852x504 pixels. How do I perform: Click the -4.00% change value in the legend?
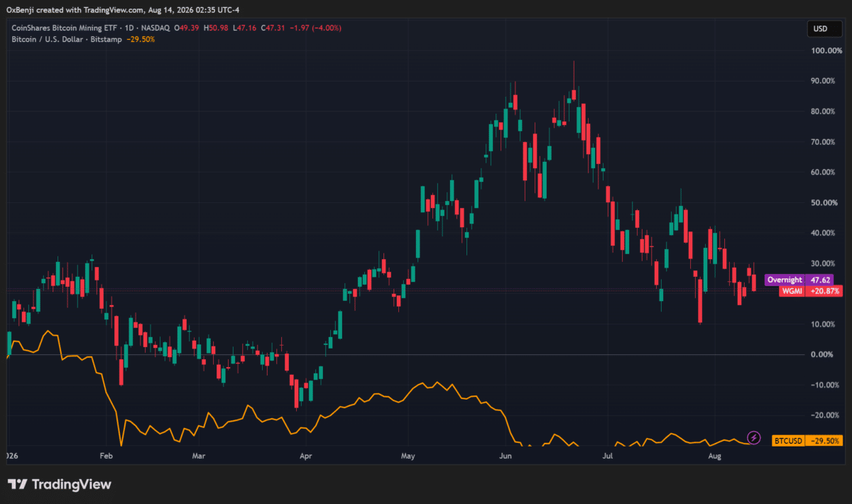(329, 28)
